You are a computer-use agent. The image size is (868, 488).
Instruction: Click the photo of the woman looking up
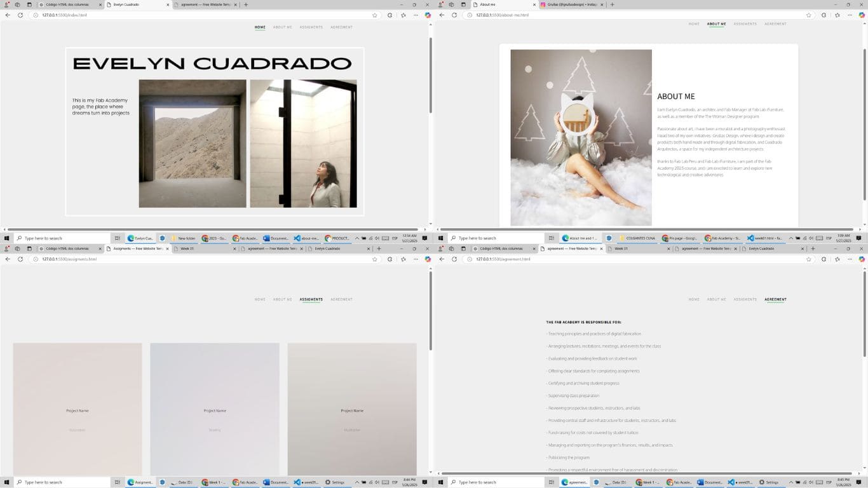[x=303, y=144]
